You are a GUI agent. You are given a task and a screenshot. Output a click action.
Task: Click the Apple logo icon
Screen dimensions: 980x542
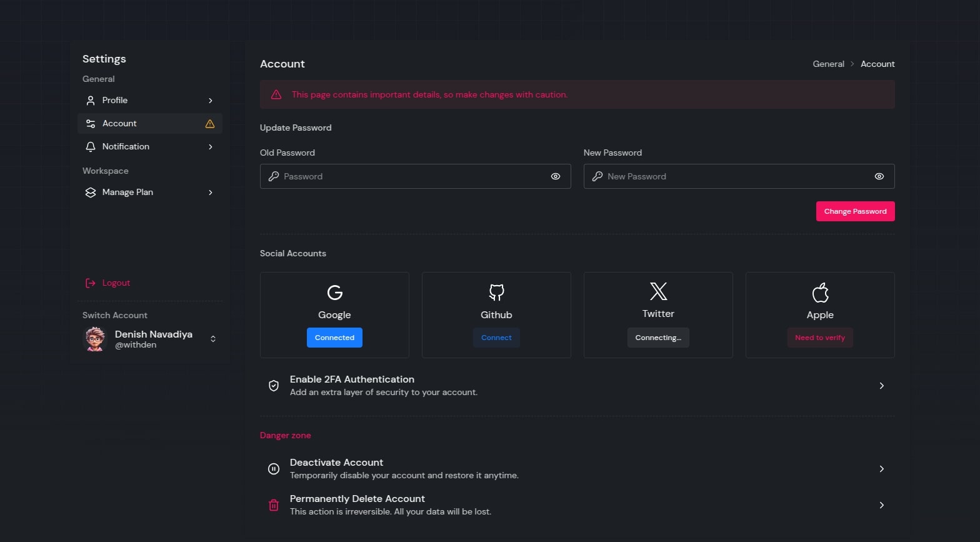click(820, 292)
